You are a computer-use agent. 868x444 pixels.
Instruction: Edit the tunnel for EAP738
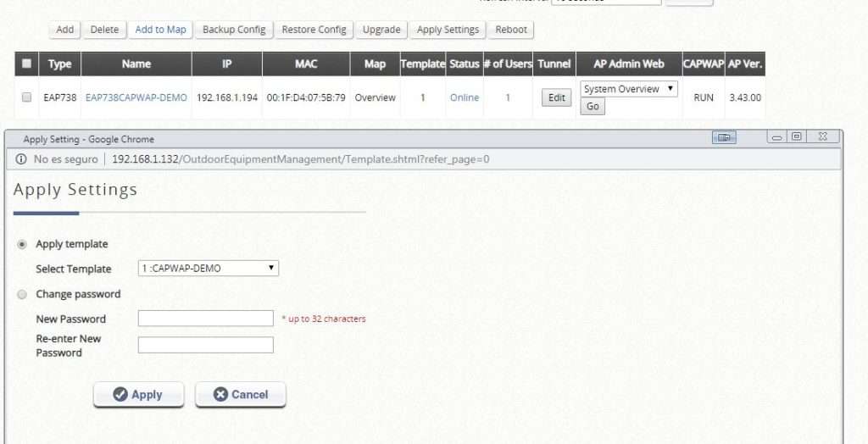point(556,98)
